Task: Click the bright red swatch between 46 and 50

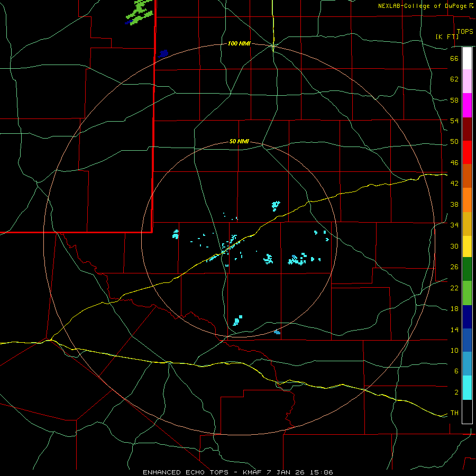Action: (467, 152)
